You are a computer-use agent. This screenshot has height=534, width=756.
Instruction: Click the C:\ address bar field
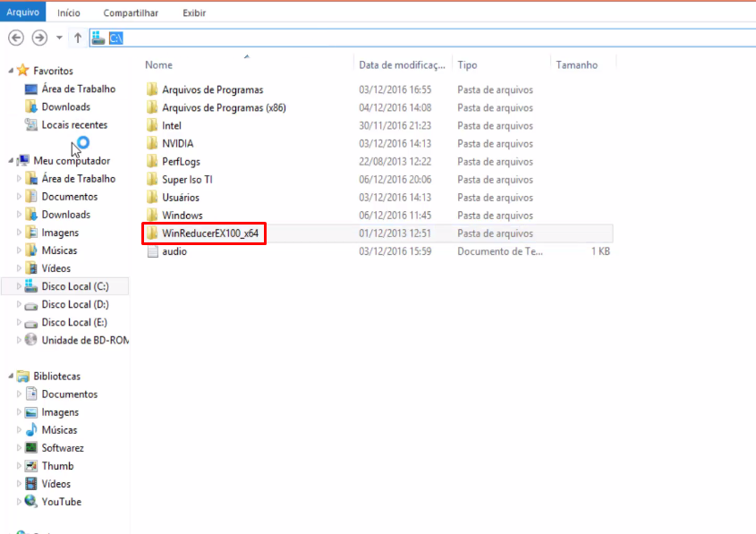423,38
